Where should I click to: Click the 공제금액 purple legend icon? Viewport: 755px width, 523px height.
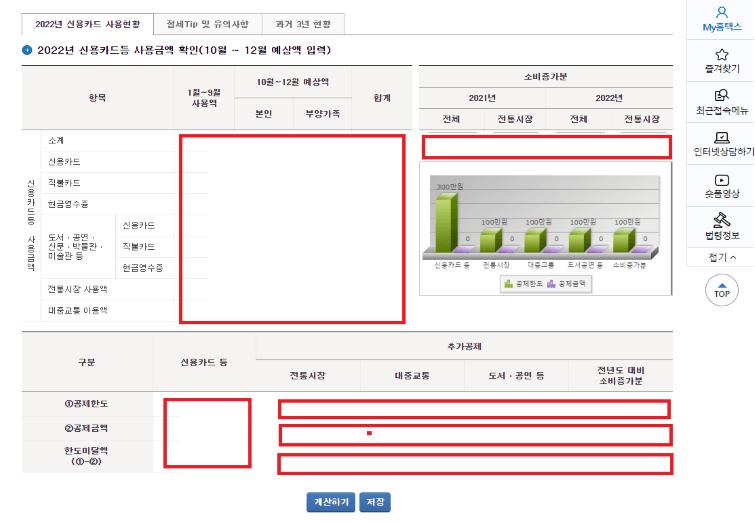(551, 284)
